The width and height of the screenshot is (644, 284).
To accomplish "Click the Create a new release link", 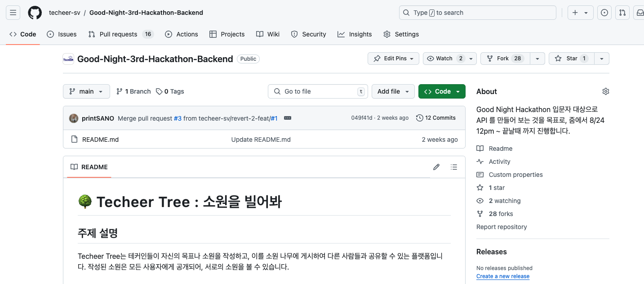I will coord(503,276).
